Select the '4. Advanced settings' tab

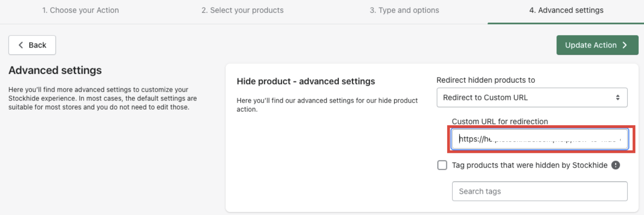(x=566, y=10)
